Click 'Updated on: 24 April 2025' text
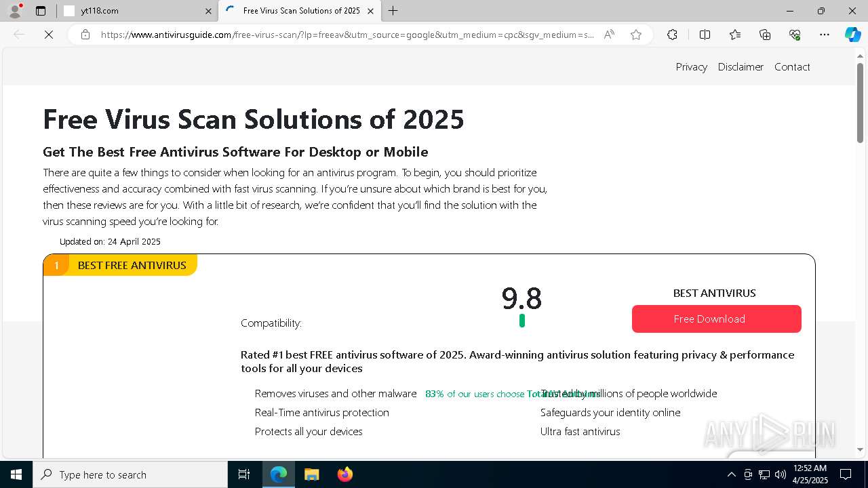868x488 pixels. click(110, 241)
